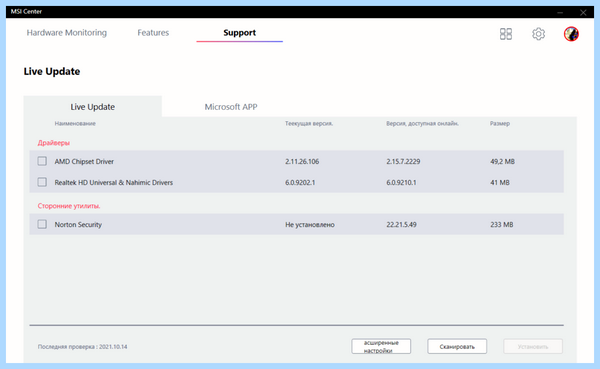Click the 41 MB size value
Image resolution: width=600 pixels, height=369 pixels.
[500, 183]
